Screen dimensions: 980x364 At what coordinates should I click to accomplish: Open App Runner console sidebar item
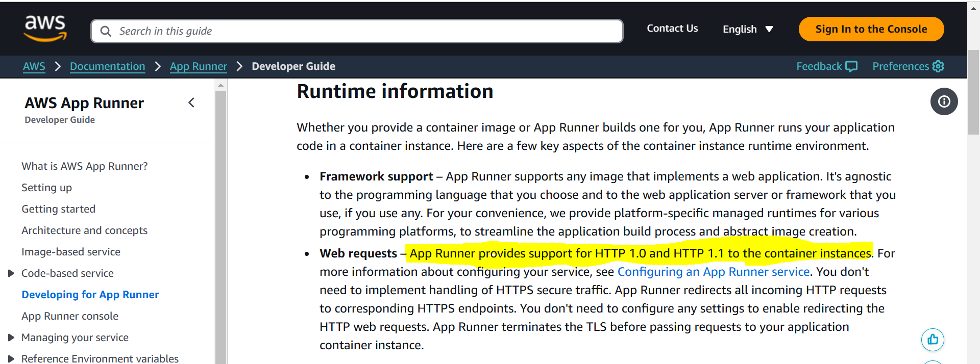pos(69,316)
